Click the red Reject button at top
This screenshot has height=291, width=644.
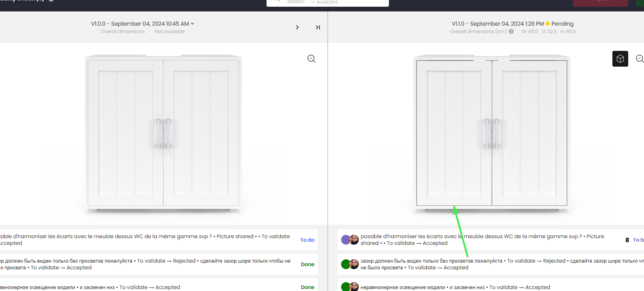click(601, 3)
